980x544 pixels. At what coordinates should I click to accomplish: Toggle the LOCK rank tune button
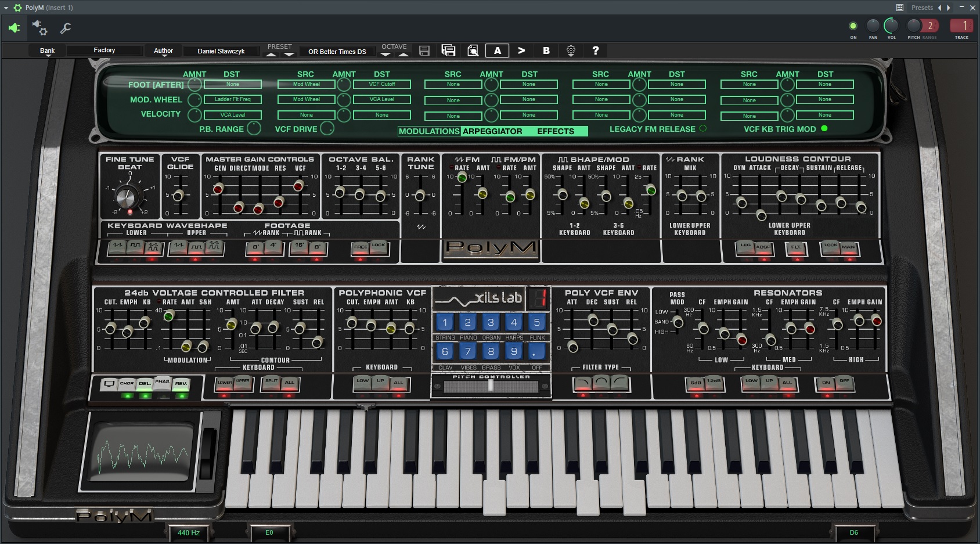pyautogui.click(x=379, y=247)
